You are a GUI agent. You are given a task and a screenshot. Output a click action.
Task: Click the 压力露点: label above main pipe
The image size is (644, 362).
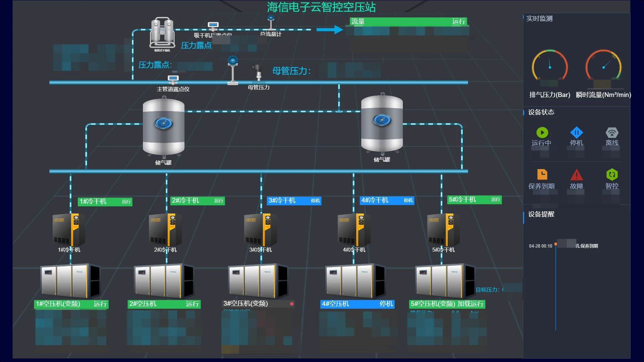pyautogui.click(x=155, y=65)
